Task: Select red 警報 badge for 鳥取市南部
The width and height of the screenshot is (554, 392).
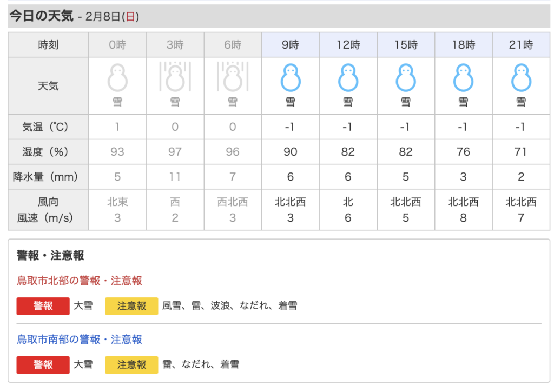Action: tap(43, 365)
